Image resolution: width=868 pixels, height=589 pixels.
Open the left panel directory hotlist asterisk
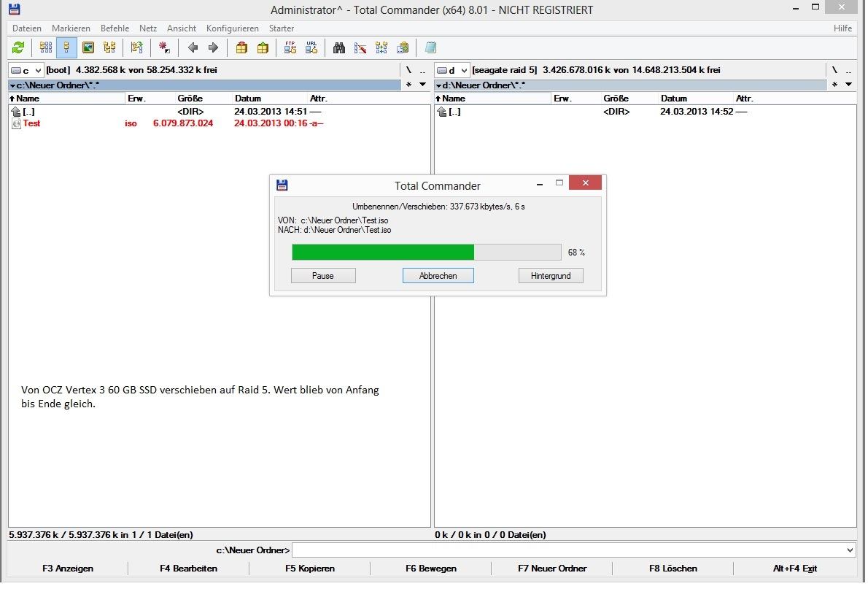click(408, 85)
